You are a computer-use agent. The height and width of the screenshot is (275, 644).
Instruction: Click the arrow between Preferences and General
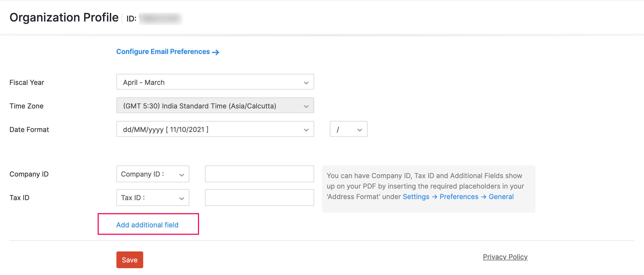pyautogui.click(x=484, y=197)
